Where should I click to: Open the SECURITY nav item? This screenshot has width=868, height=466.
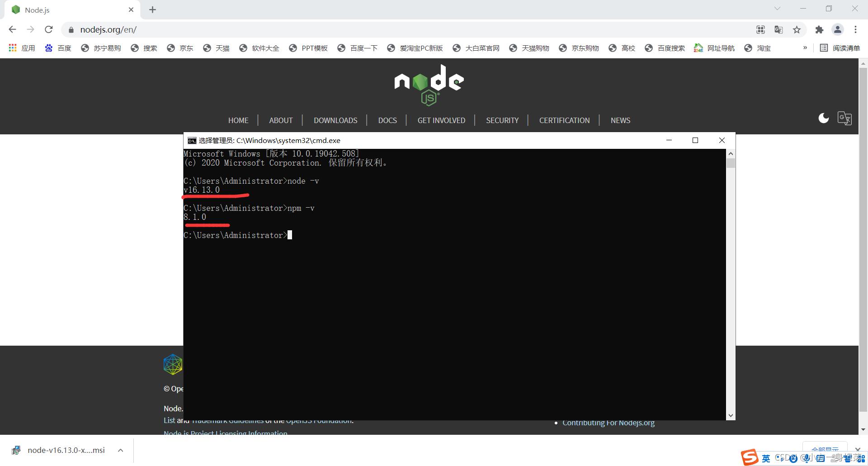click(502, 120)
